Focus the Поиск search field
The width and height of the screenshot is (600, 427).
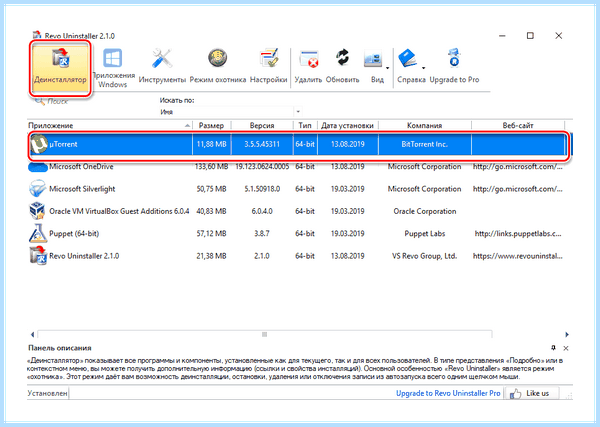(x=92, y=102)
